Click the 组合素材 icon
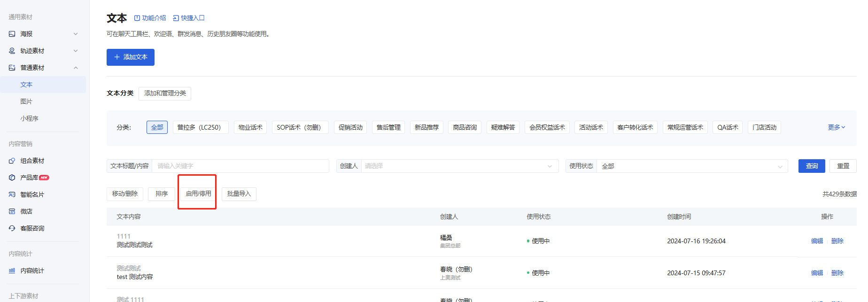Screen dimensions: 868x302 point(12,161)
